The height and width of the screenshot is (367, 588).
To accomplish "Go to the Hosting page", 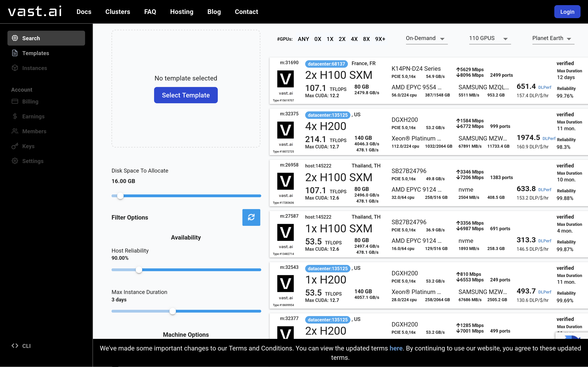I will point(182,12).
